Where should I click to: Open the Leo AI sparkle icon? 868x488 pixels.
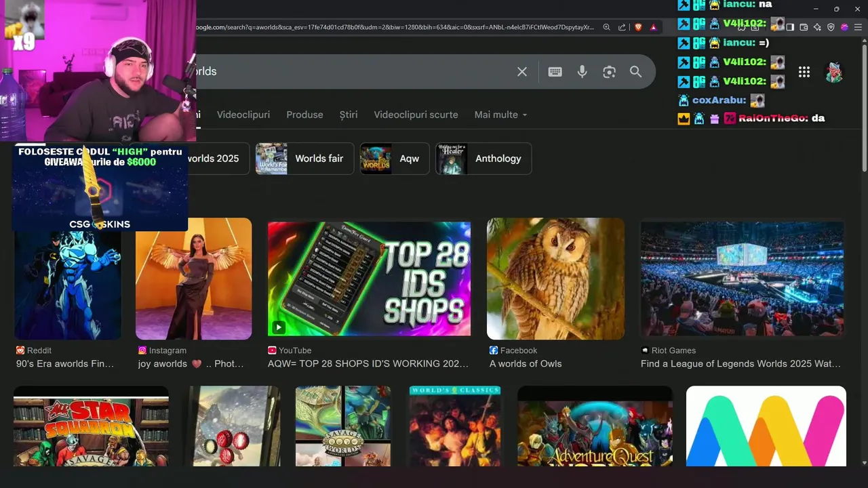pyautogui.click(x=817, y=27)
